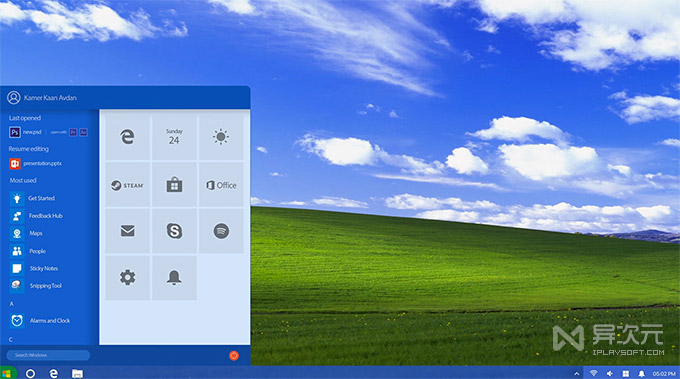Open the Office tile
Screen dimensions: 680x379
pos(221,185)
